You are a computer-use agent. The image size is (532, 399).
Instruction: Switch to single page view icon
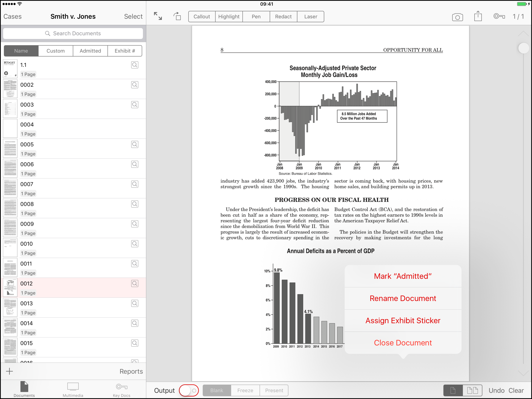click(453, 390)
